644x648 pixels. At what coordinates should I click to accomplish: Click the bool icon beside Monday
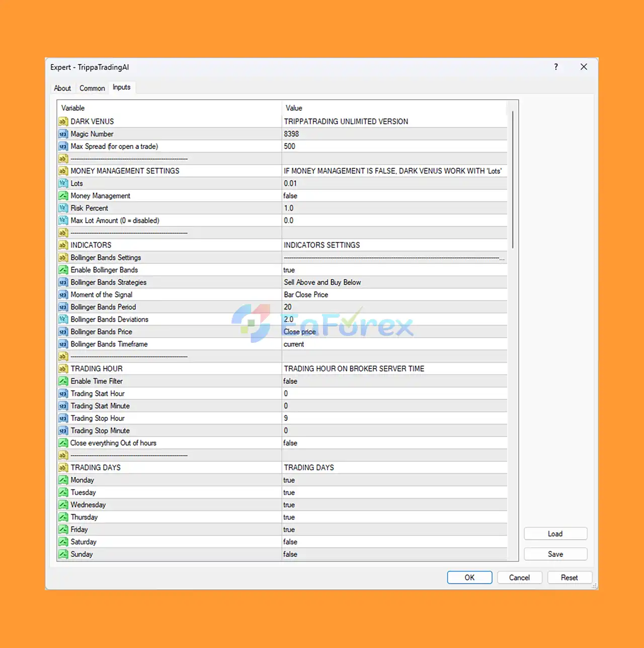pyautogui.click(x=63, y=480)
